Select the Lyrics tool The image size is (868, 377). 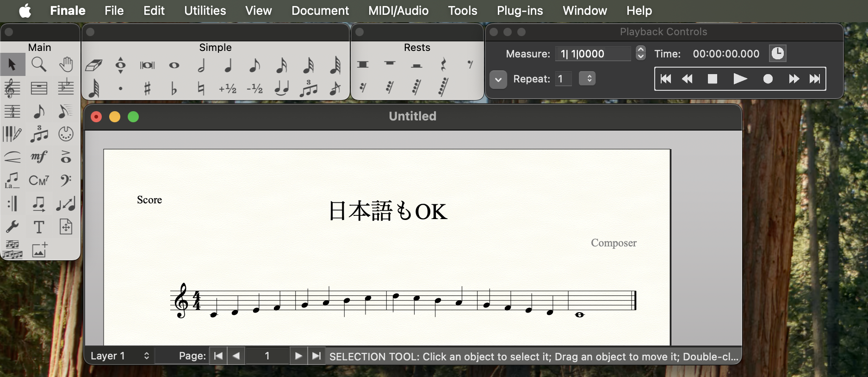[12, 181]
